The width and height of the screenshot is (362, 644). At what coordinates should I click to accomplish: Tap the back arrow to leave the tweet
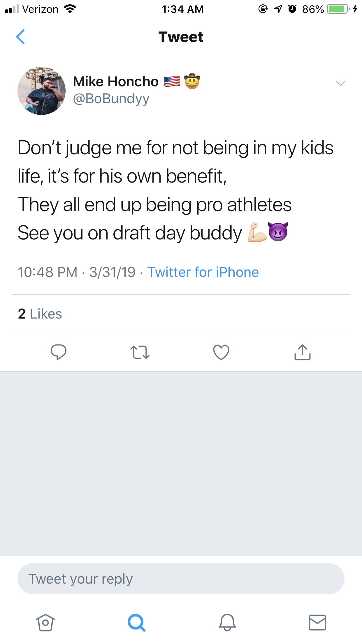(x=20, y=37)
